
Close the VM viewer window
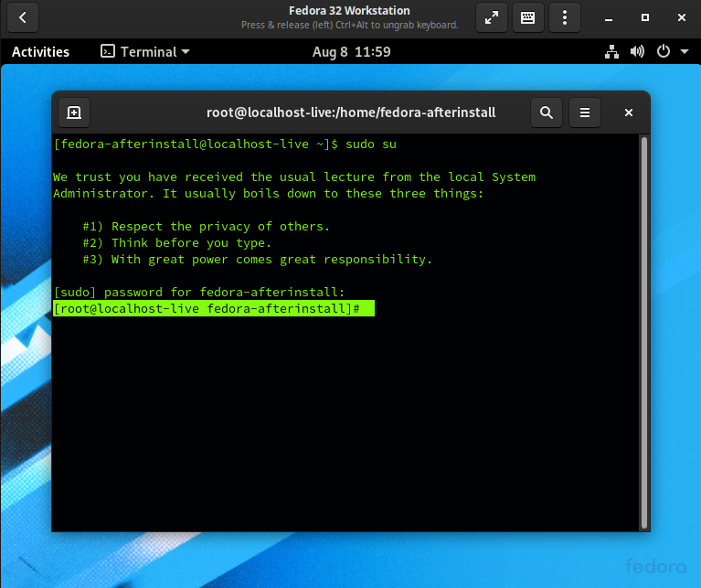681,18
